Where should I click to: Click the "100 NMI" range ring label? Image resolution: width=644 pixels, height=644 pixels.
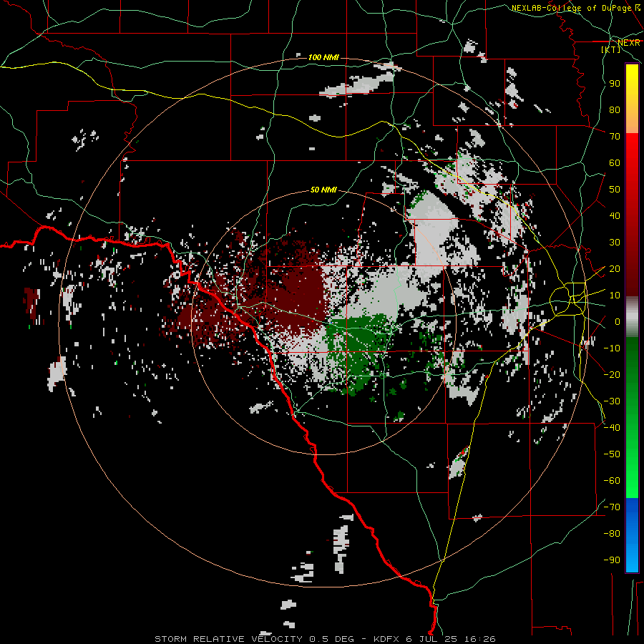(323, 57)
